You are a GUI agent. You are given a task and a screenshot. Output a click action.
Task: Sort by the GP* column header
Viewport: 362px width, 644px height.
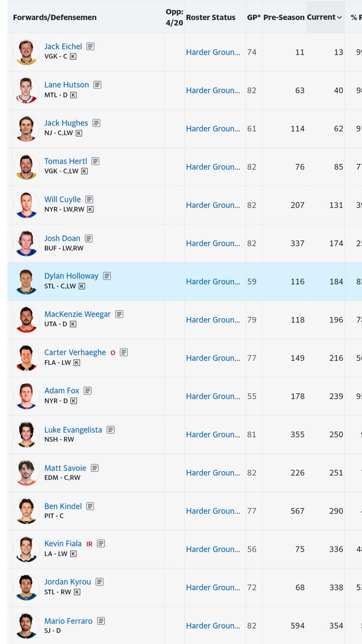(x=254, y=18)
